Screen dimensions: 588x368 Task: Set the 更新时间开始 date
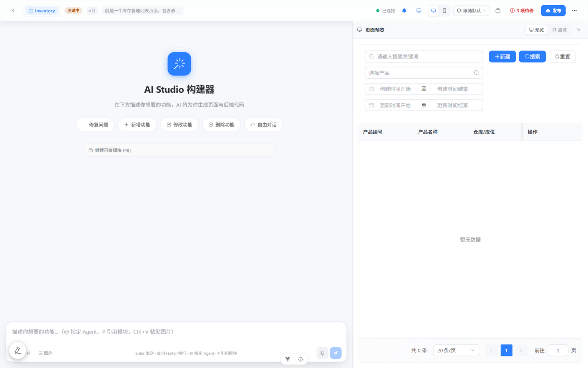[x=395, y=105]
